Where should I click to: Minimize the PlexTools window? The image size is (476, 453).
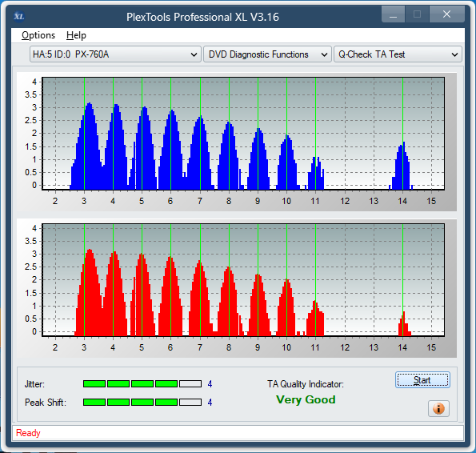pos(393,14)
